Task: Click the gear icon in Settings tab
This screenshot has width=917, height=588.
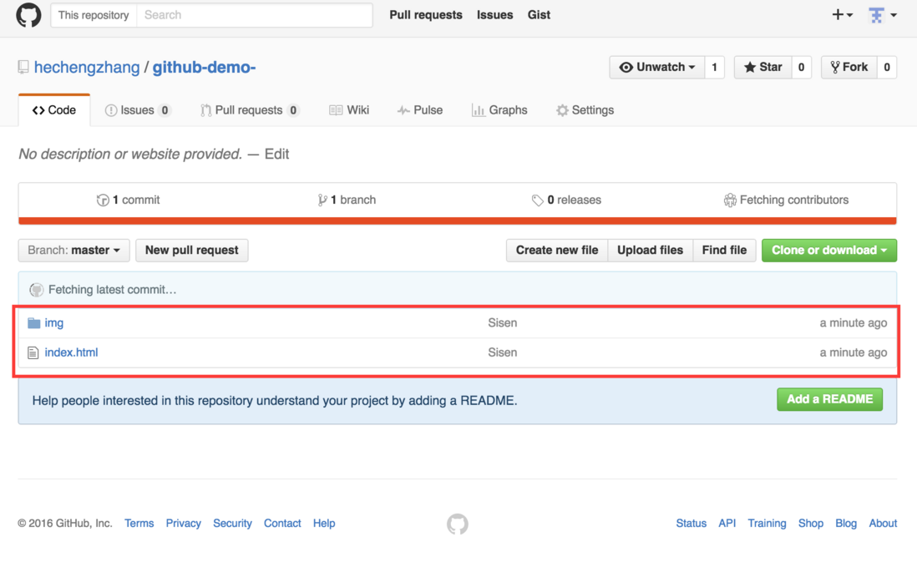Action: (562, 110)
